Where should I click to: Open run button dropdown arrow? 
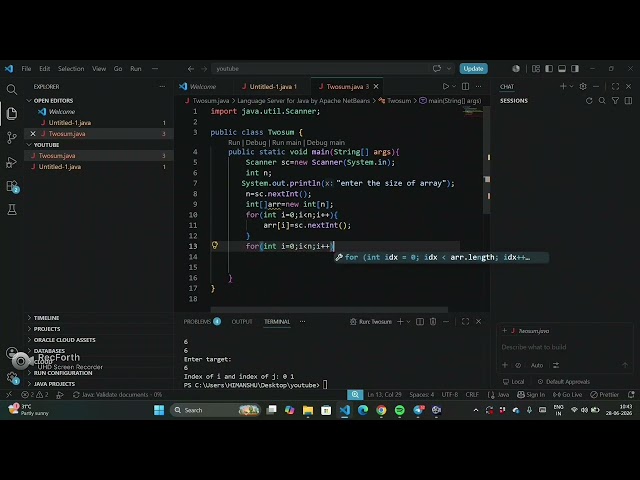tap(454, 87)
